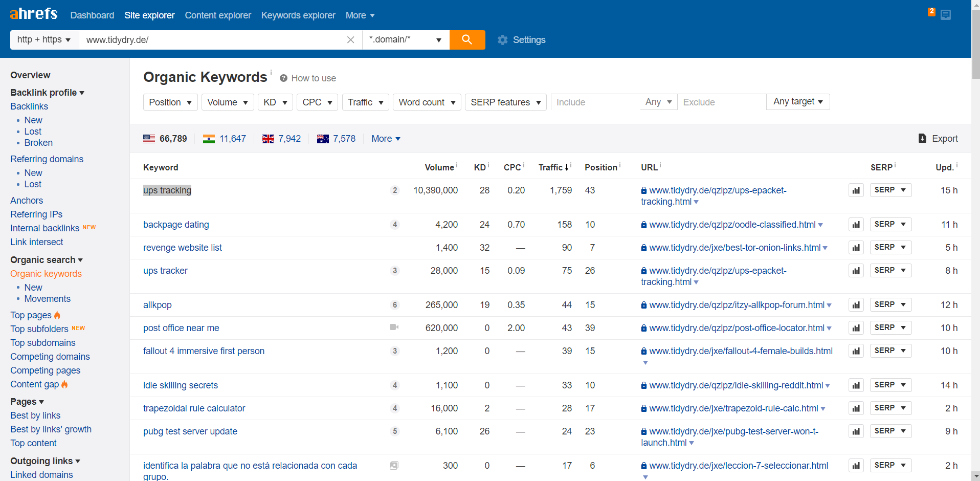
Task: Open Keywords explorer in the top navigation
Action: [298, 15]
